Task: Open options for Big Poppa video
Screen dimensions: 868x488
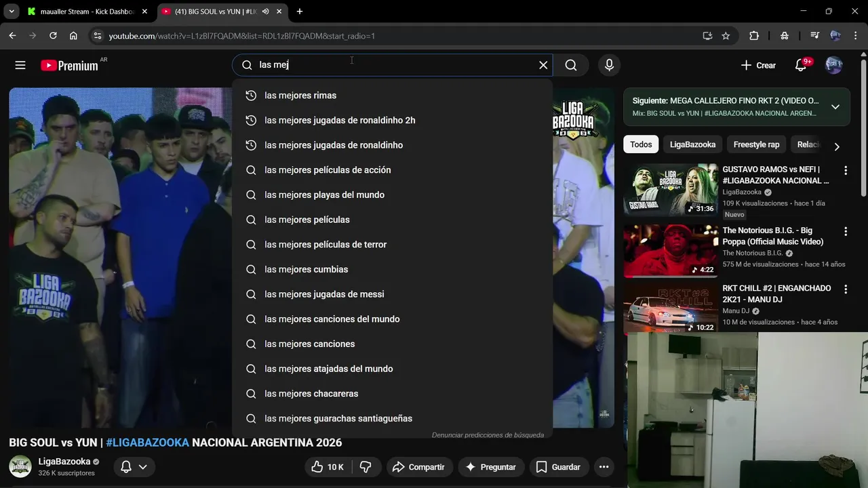Action: (845, 231)
